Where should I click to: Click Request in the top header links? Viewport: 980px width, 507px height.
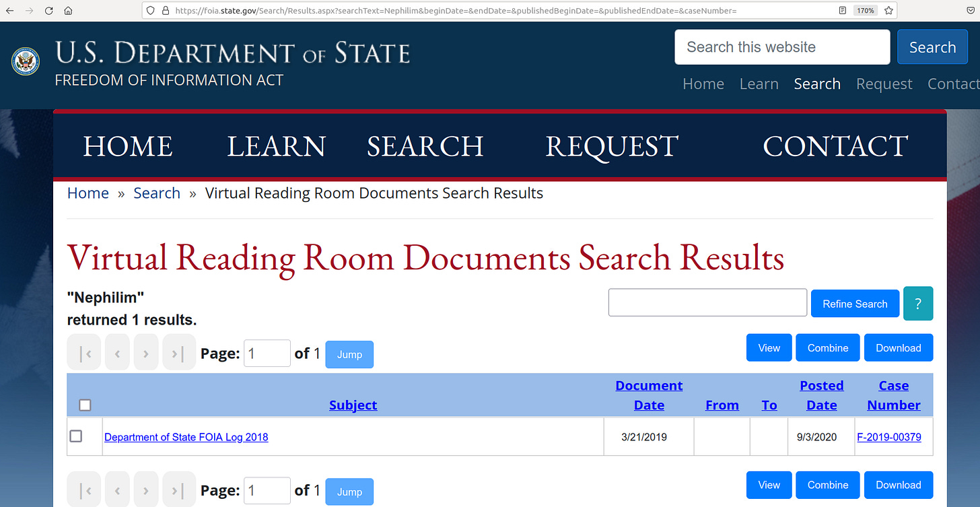884,84
